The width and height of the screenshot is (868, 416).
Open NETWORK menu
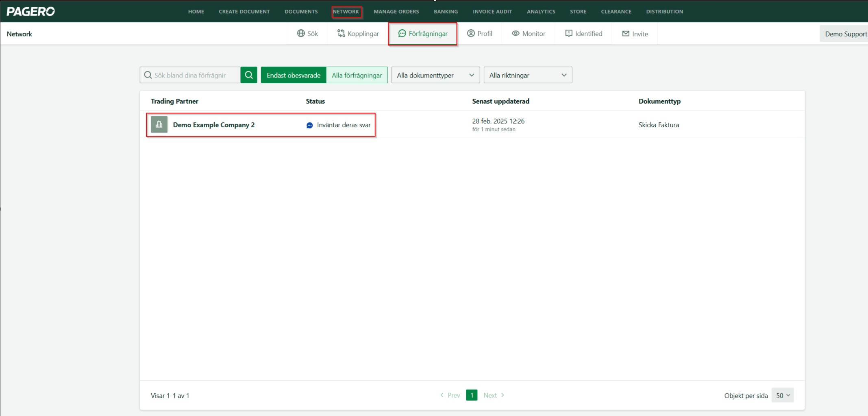346,11
